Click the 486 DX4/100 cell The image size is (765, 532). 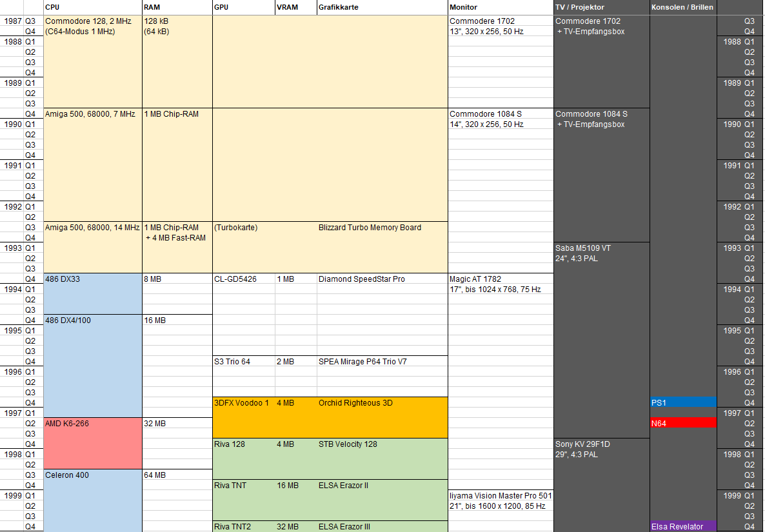pos(93,320)
